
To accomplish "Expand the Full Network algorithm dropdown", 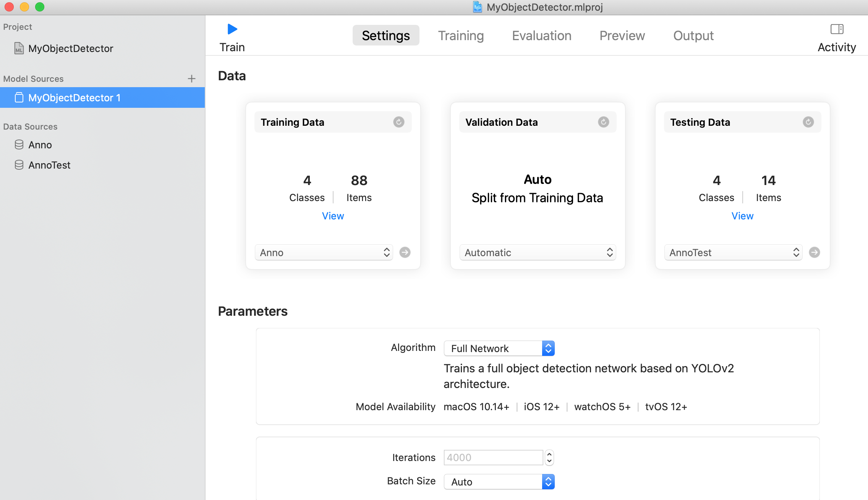I will pos(499,348).
